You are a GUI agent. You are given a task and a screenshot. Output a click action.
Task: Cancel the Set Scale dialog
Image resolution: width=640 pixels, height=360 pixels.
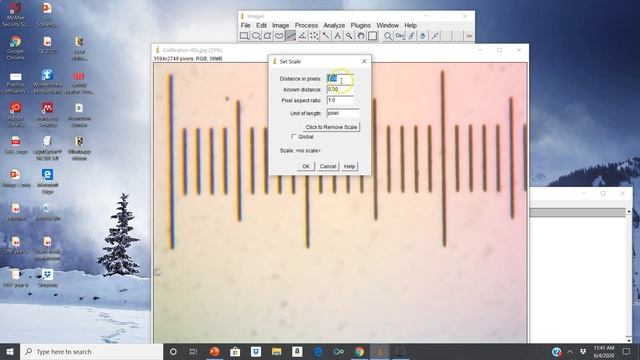(x=328, y=166)
